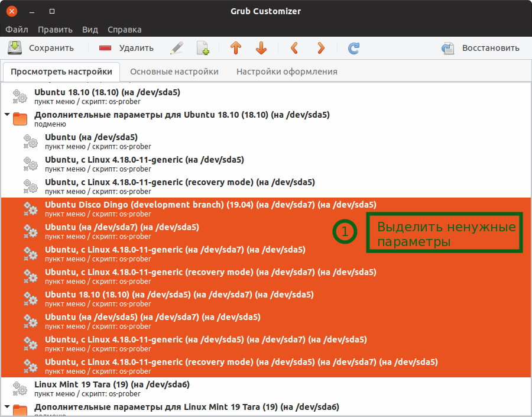Click the pencil edit entry icon
Viewport: 532px width, 417px height.
[x=177, y=48]
